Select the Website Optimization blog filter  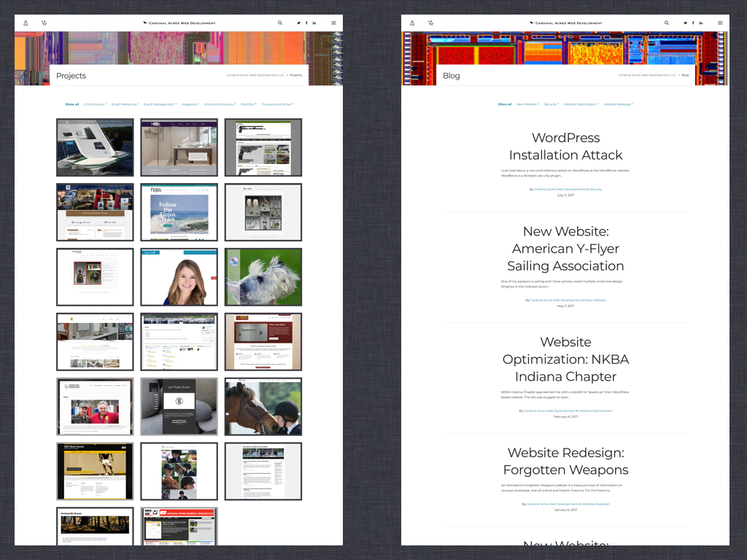click(x=581, y=104)
